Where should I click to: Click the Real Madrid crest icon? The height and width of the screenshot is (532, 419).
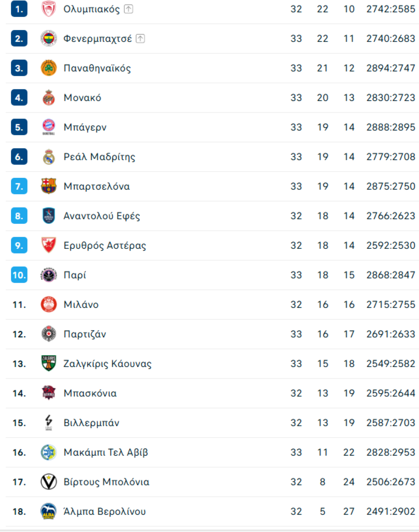(49, 157)
